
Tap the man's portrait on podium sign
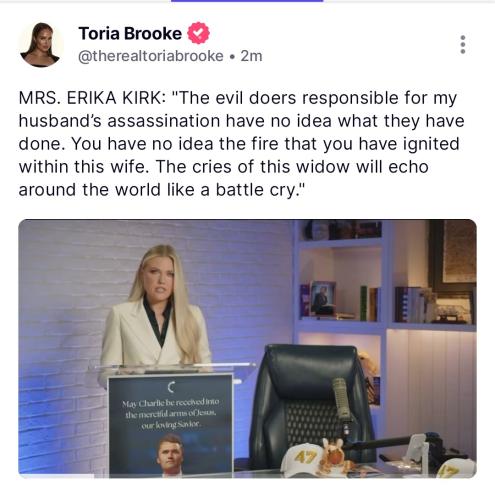(x=170, y=456)
